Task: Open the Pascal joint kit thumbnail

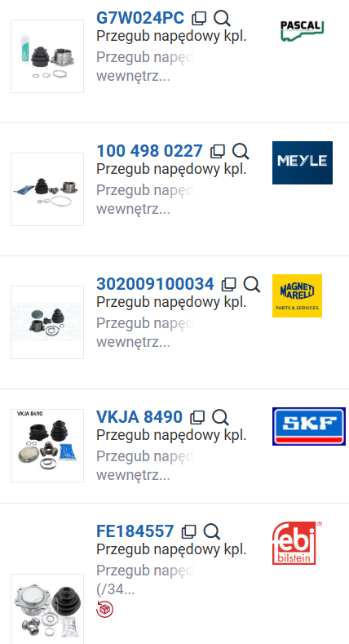Action: click(47, 56)
